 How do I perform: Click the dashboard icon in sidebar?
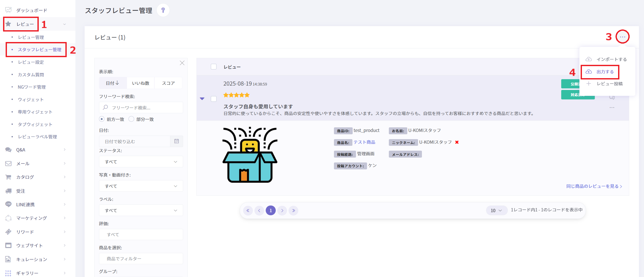click(x=8, y=10)
